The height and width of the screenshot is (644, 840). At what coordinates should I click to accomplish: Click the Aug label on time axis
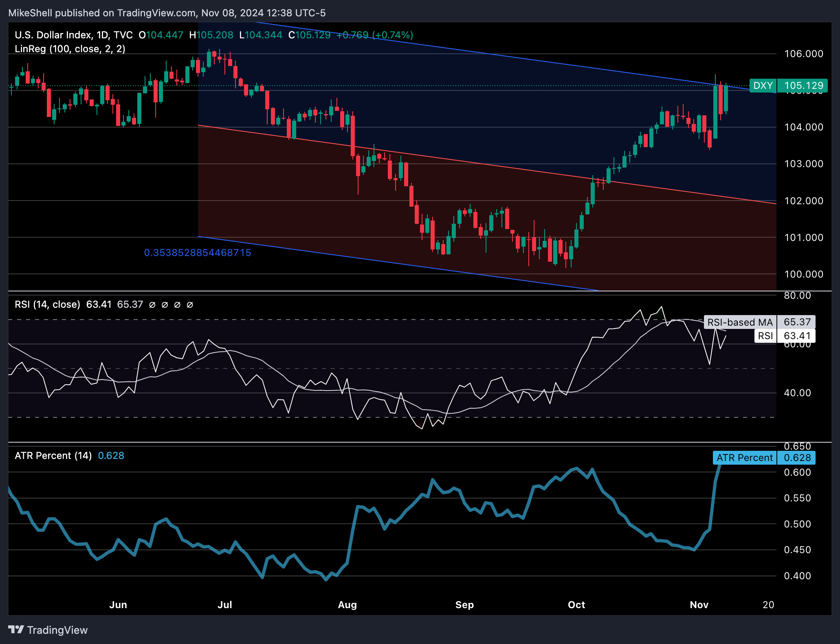click(x=347, y=605)
